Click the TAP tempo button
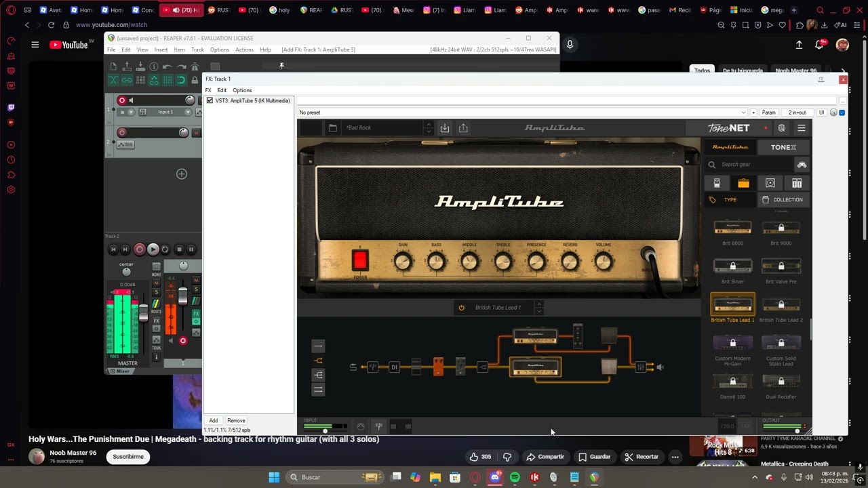868x488 pixels. [x=745, y=426]
